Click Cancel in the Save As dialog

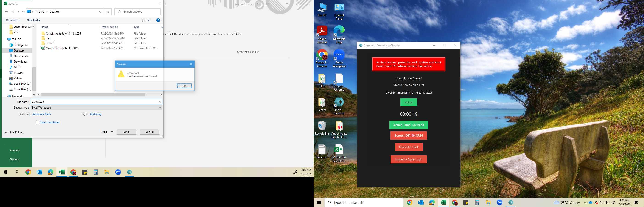click(149, 132)
